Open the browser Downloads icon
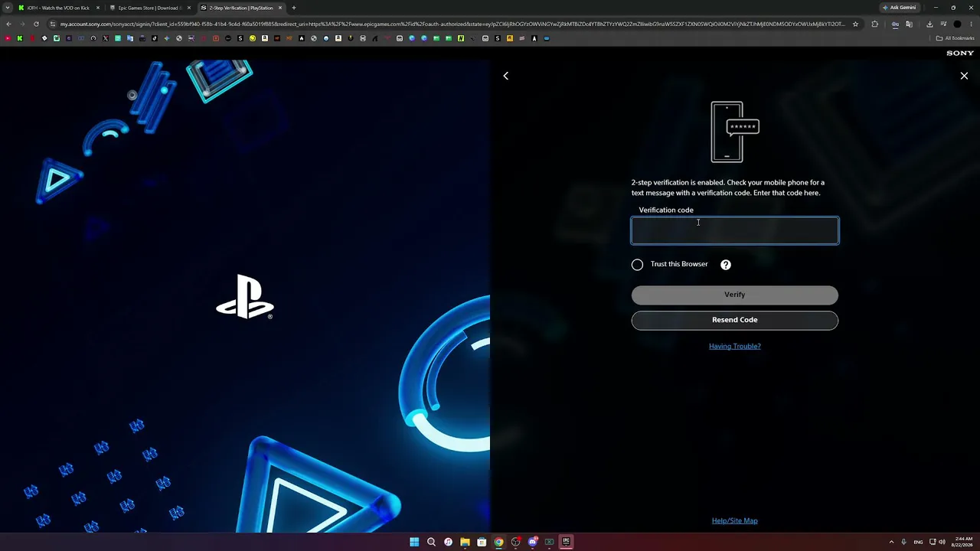The width and height of the screenshot is (980, 551). click(929, 24)
